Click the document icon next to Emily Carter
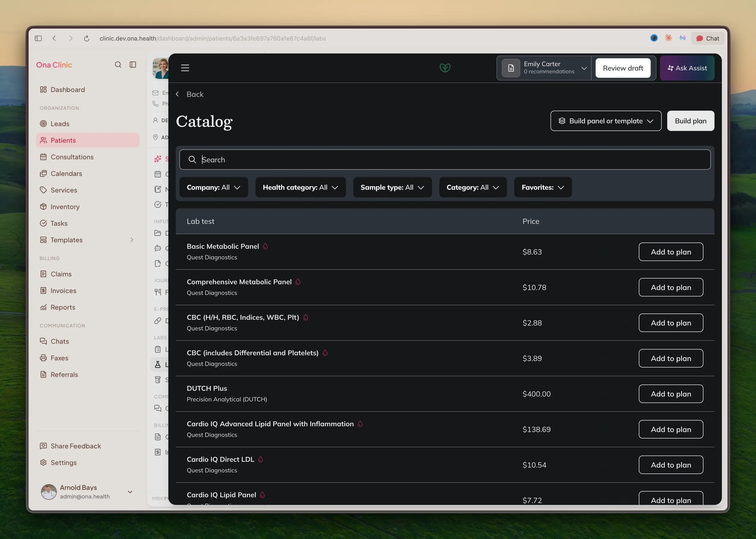Image resolution: width=756 pixels, height=539 pixels. pyautogui.click(x=511, y=68)
